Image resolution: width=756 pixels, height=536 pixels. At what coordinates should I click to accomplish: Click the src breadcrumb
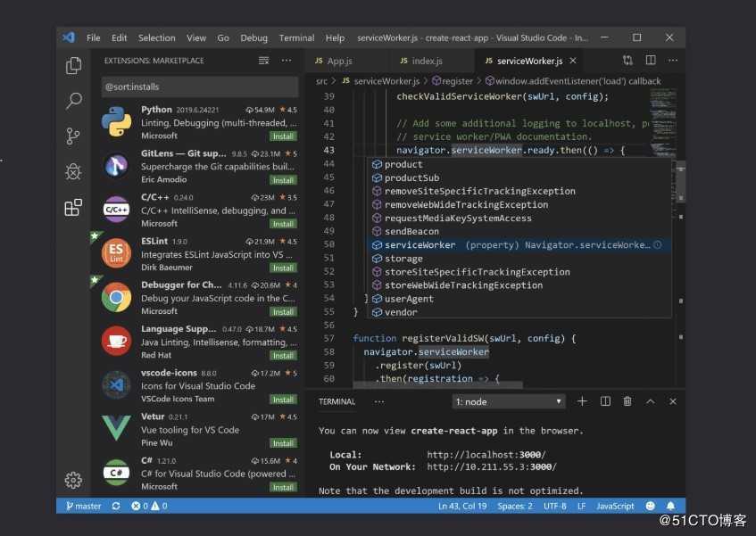pyautogui.click(x=321, y=81)
